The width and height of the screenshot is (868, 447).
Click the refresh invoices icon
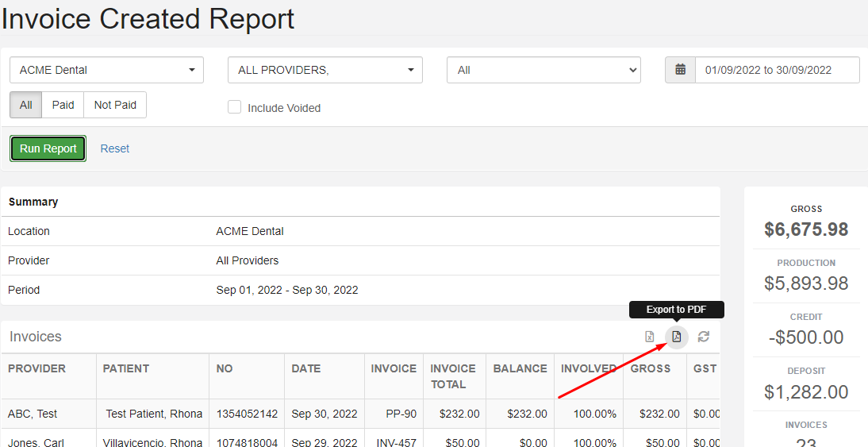tap(704, 337)
